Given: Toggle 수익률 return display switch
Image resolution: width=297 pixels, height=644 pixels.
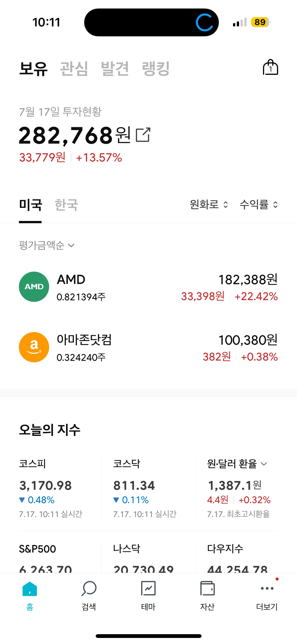Looking at the screenshot, I should (259, 204).
